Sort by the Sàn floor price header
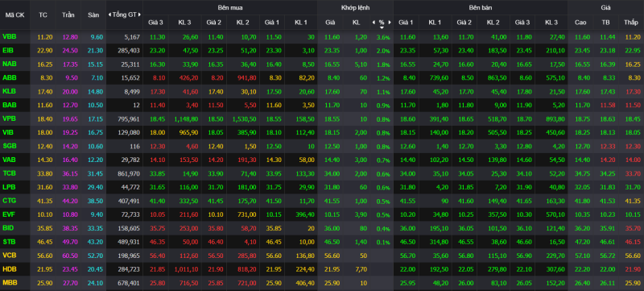Image resolution: width=644 pixels, height=291 pixels. coord(93,15)
